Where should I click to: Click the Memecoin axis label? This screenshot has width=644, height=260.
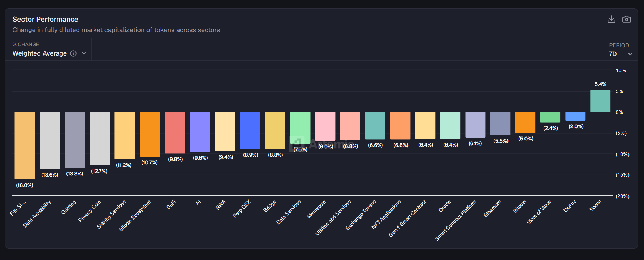316,209
